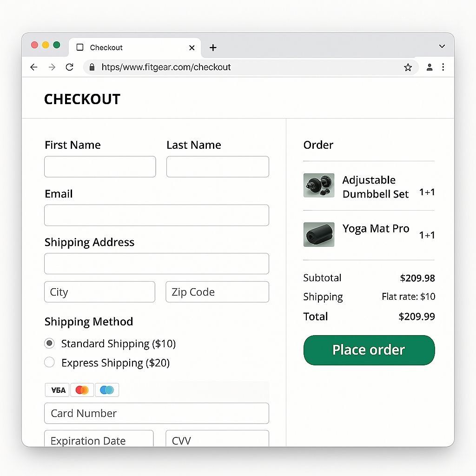The height and width of the screenshot is (476, 476).
Task: Click the Visa card icon
Action: 57,390
